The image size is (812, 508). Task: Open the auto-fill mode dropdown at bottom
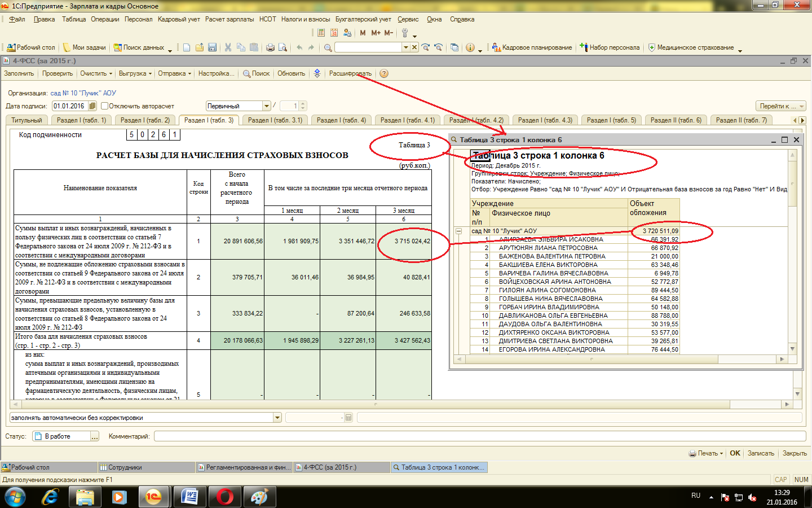click(277, 418)
